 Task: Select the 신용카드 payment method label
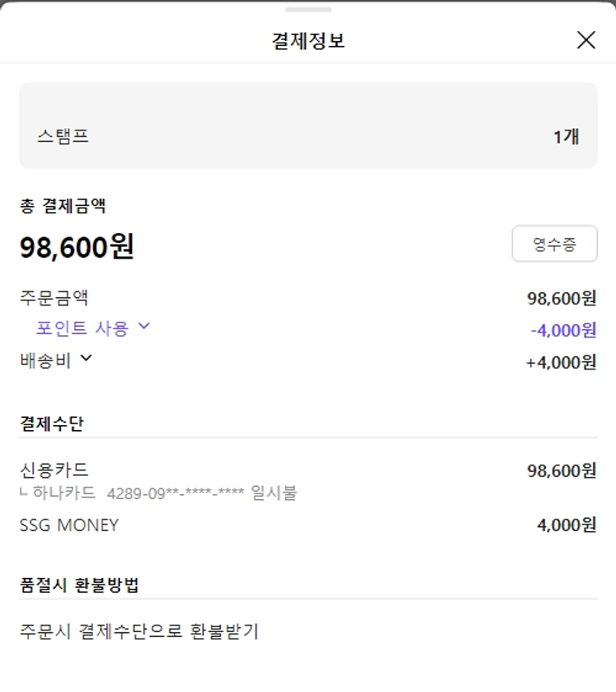click(x=53, y=470)
